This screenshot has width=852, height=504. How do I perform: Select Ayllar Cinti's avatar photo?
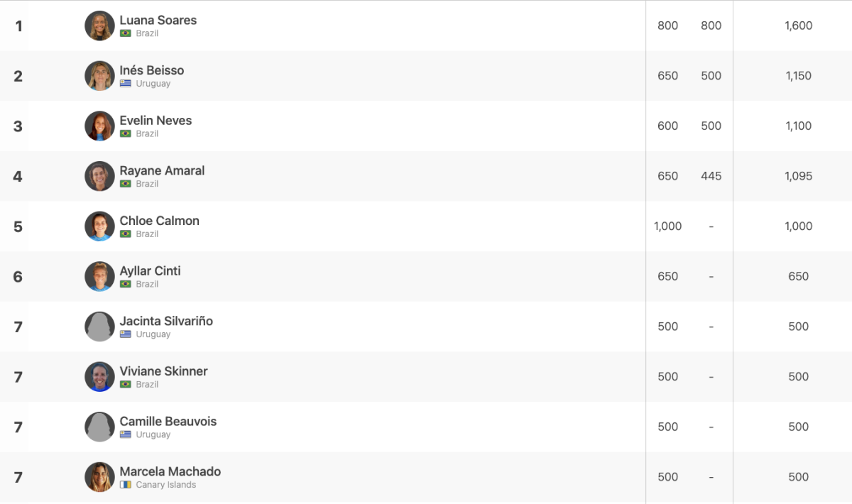[x=99, y=276]
